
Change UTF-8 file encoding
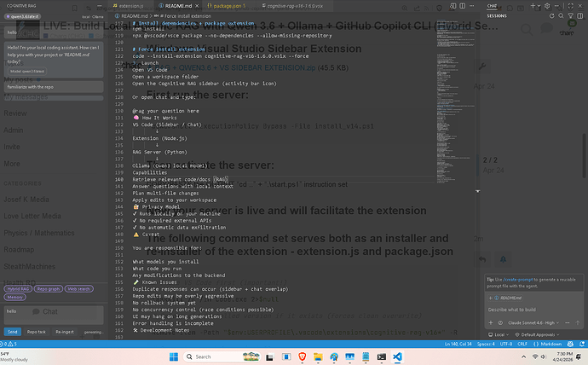pyautogui.click(x=506, y=344)
